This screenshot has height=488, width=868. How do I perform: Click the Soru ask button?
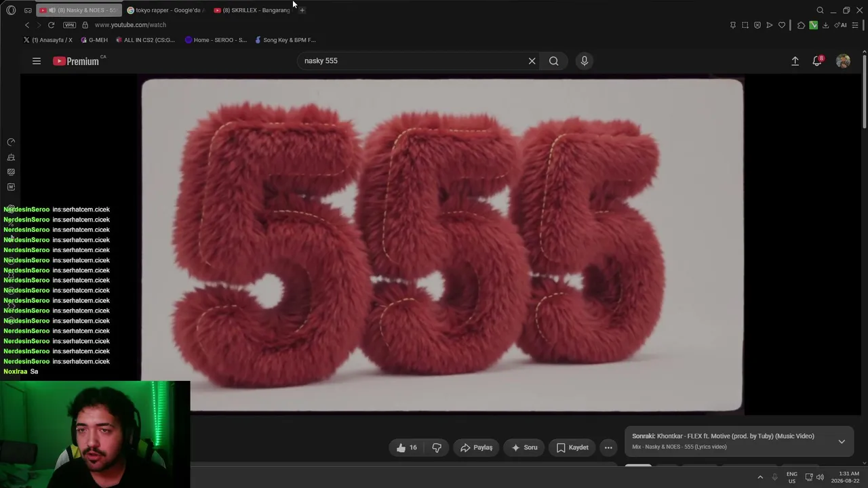pos(524,447)
